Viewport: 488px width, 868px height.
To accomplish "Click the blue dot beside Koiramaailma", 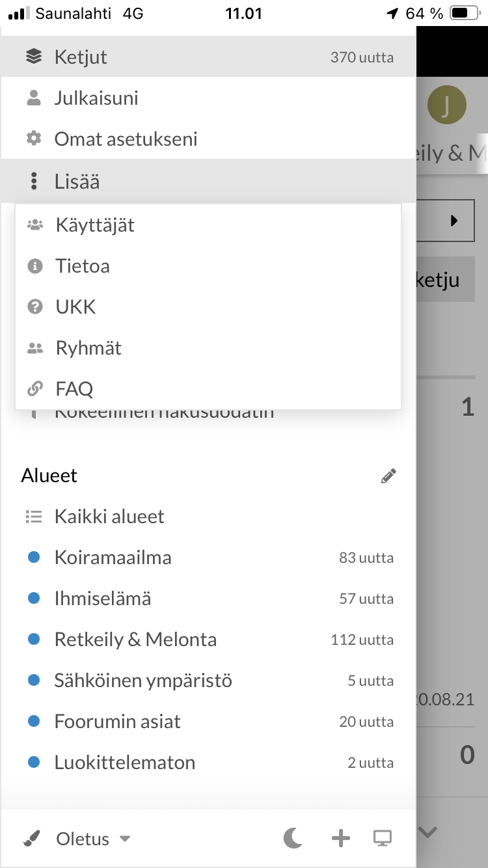I will coord(34,558).
